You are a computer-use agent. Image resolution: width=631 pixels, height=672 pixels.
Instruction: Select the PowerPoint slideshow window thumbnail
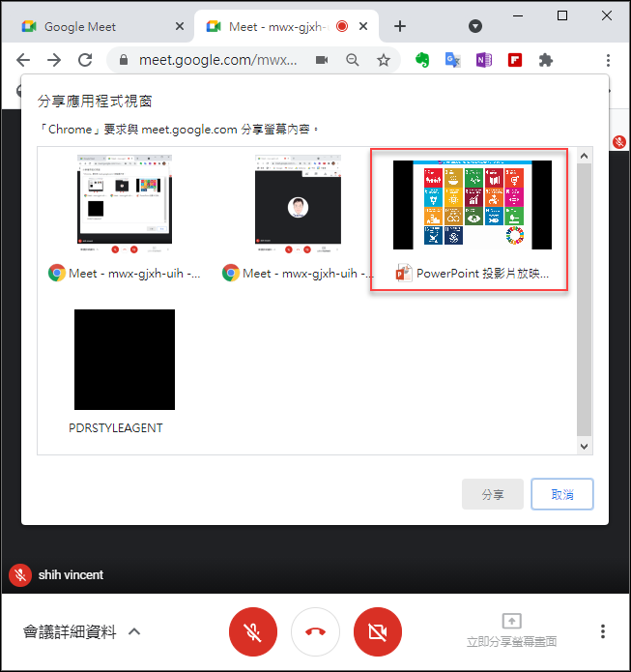coord(473,205)
